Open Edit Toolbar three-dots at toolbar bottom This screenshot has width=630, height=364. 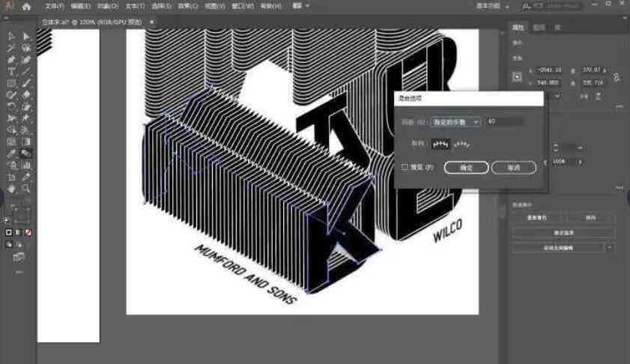click(x=19, y=272)
